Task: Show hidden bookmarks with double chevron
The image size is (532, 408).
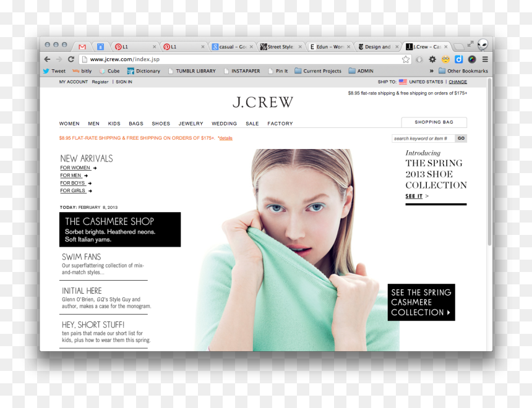Action: coord(431,71)
